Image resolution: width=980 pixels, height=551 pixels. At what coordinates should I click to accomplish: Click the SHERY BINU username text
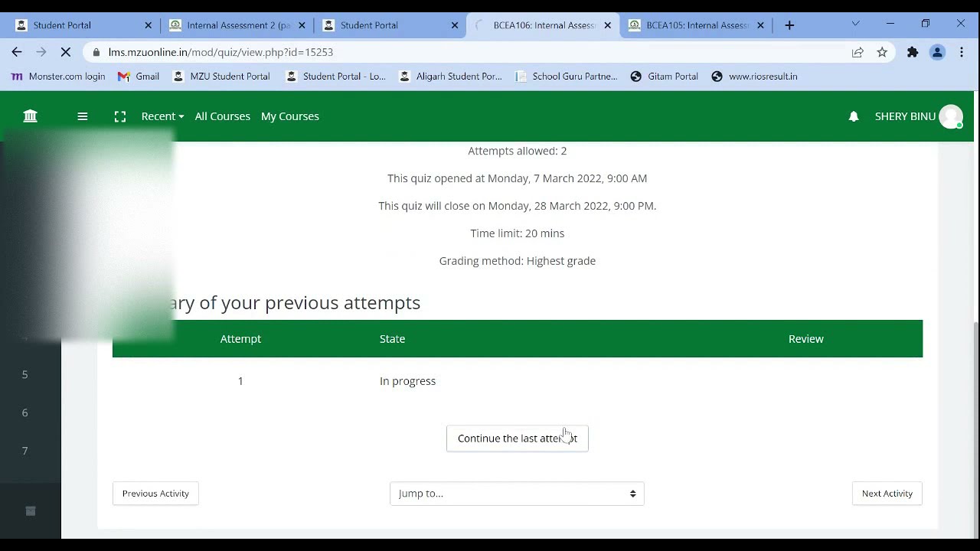[x=905, y=116]
